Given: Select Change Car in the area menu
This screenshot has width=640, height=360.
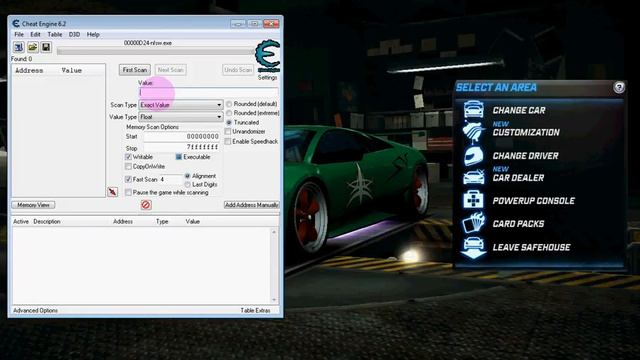Looking at the screenshot, I should tap(519, 110).
